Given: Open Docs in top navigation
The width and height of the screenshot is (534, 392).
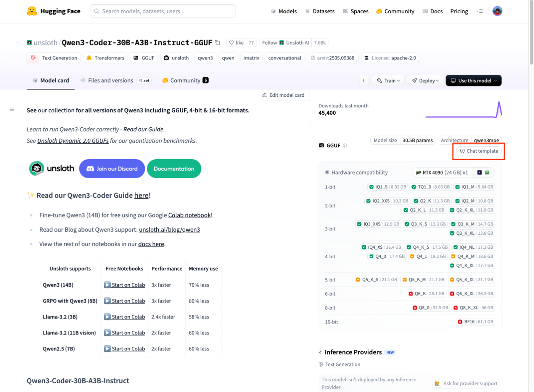Looking at the screenshot, I should [433, 11].
